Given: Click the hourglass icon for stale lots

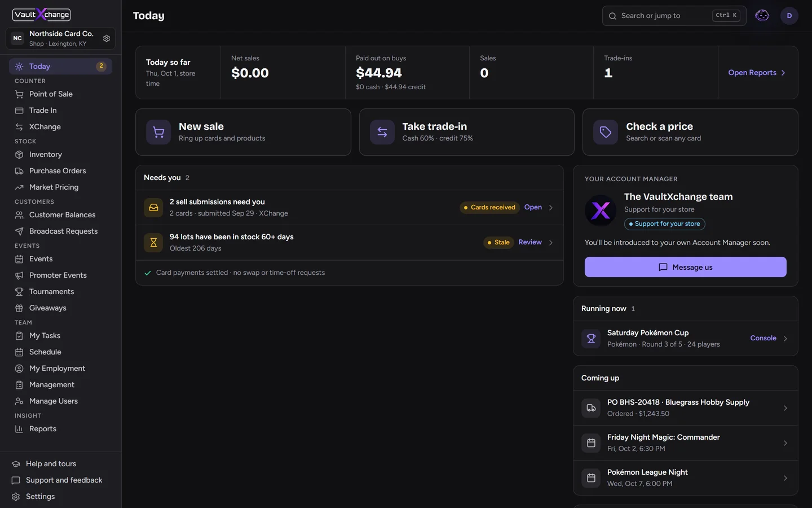Looking at the screenshot, I should [x=153, y=243].
